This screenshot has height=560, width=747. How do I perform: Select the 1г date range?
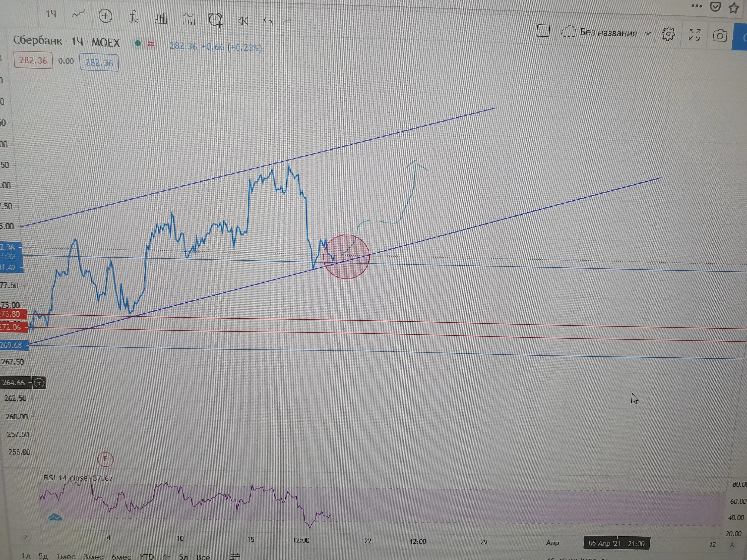point(167,557)
